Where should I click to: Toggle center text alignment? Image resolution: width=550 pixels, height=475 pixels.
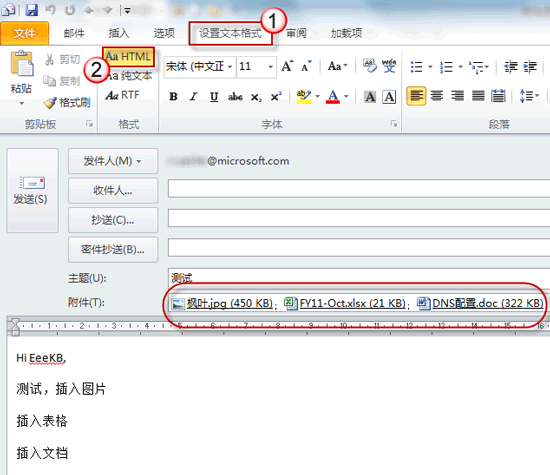(437, 96)
